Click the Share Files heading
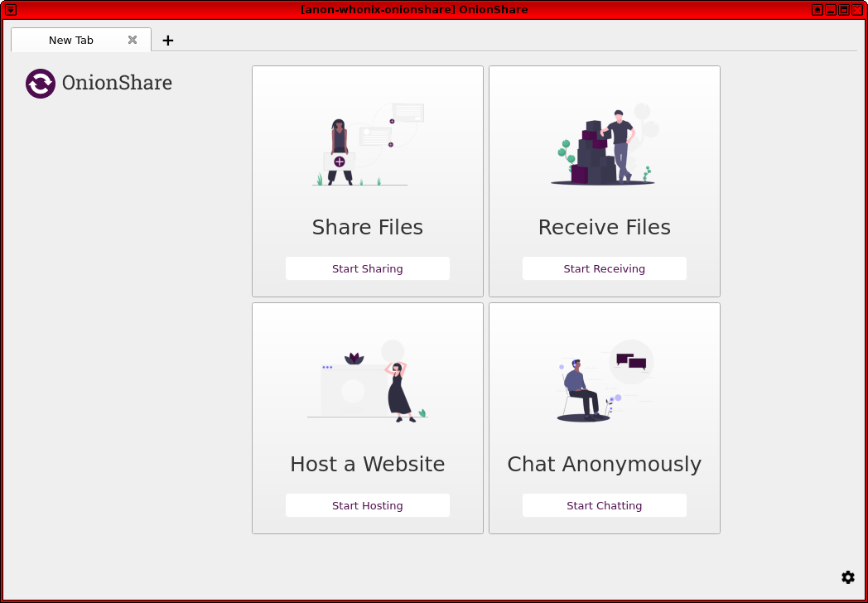 pos(367,227)
